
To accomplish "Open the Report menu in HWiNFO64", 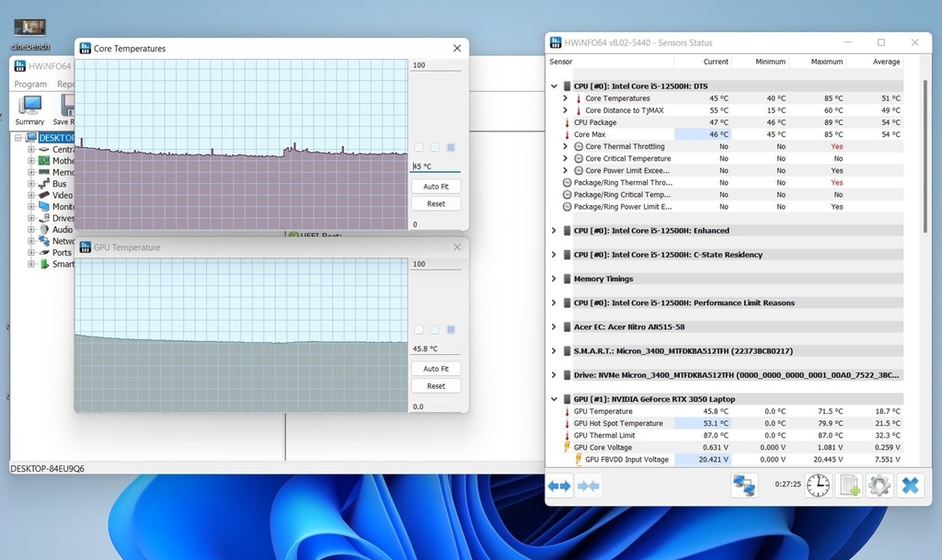I will pos(65,84).
